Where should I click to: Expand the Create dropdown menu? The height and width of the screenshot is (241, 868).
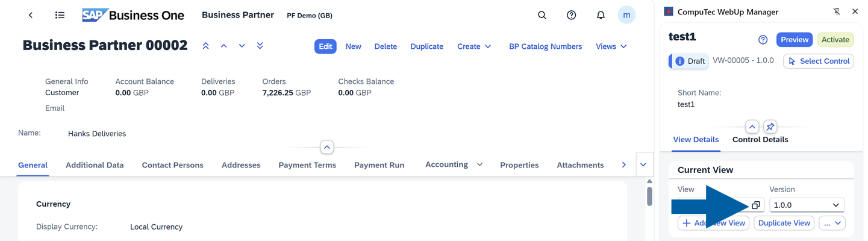tap(474, 46)
